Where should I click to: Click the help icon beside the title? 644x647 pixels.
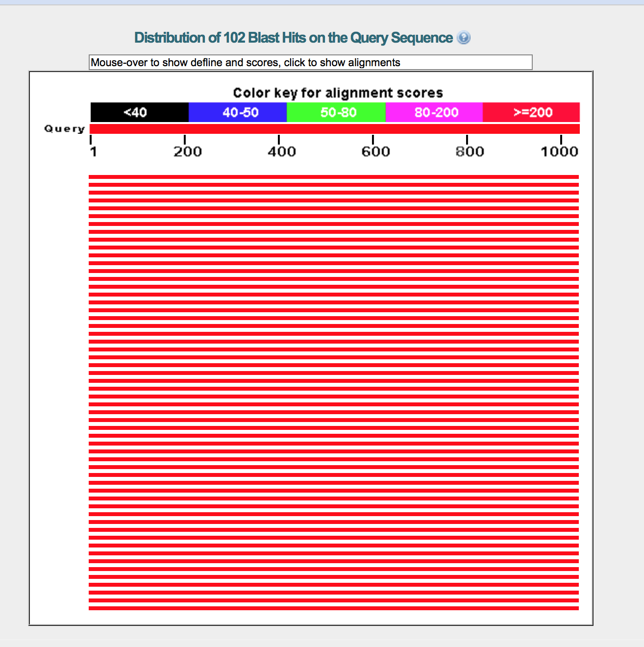click(x=463, y=38)
